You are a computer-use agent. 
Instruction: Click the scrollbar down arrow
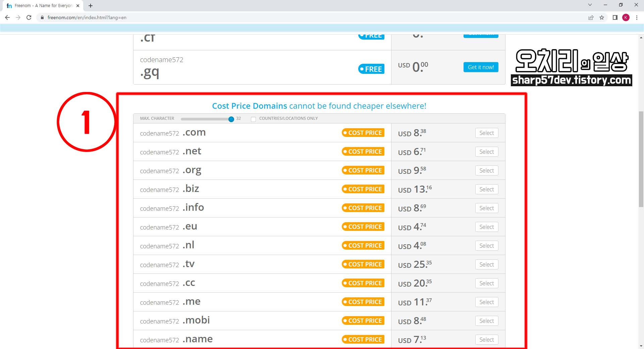[x=641, y=346]
